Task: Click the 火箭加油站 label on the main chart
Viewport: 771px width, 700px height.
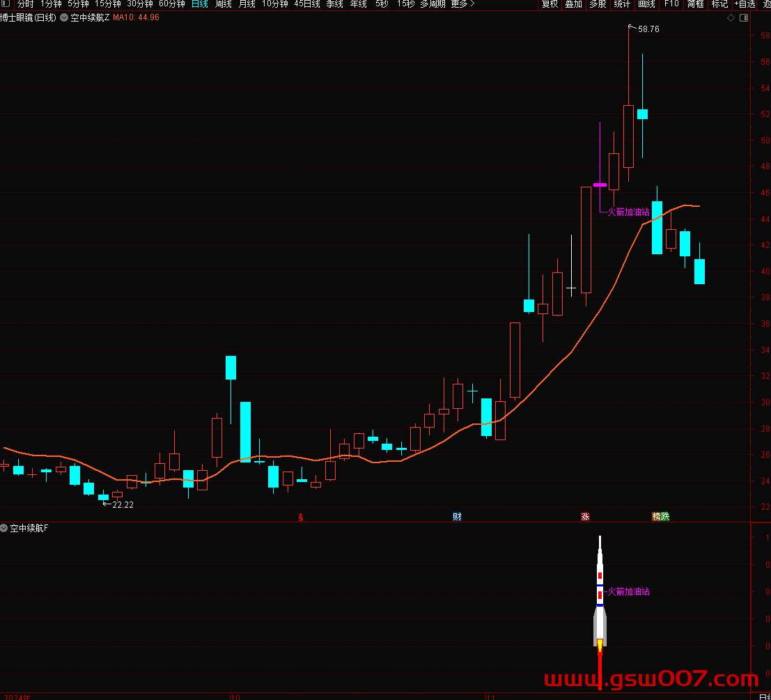Action: click(628, 212)
